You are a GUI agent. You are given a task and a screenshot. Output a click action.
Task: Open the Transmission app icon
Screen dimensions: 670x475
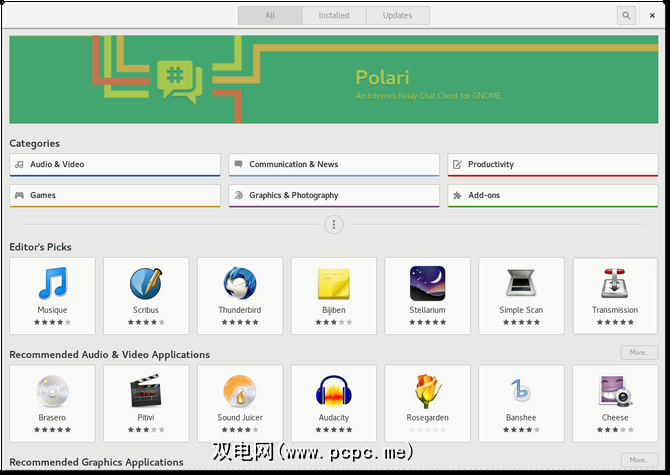tap(615, 283)
